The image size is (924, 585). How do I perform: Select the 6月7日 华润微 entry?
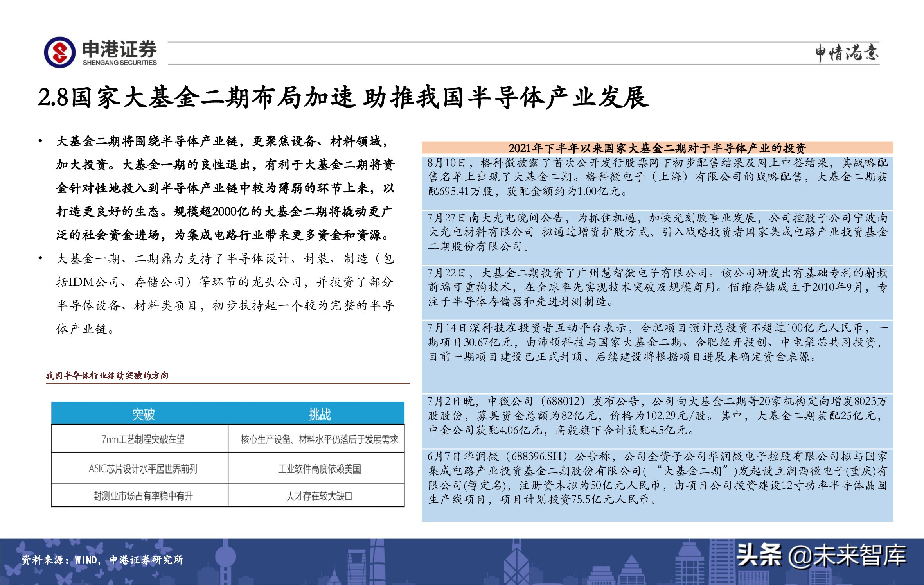point(657,485)
